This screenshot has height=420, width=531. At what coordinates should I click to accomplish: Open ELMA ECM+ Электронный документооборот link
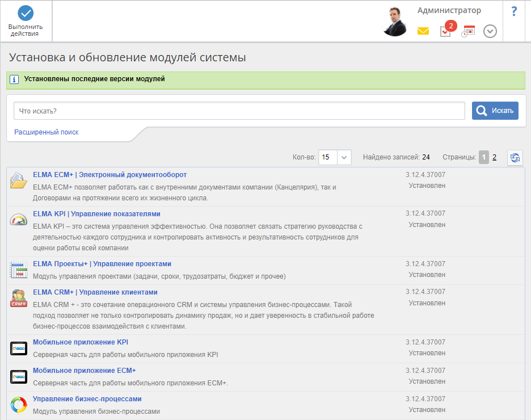click(109, 175)
